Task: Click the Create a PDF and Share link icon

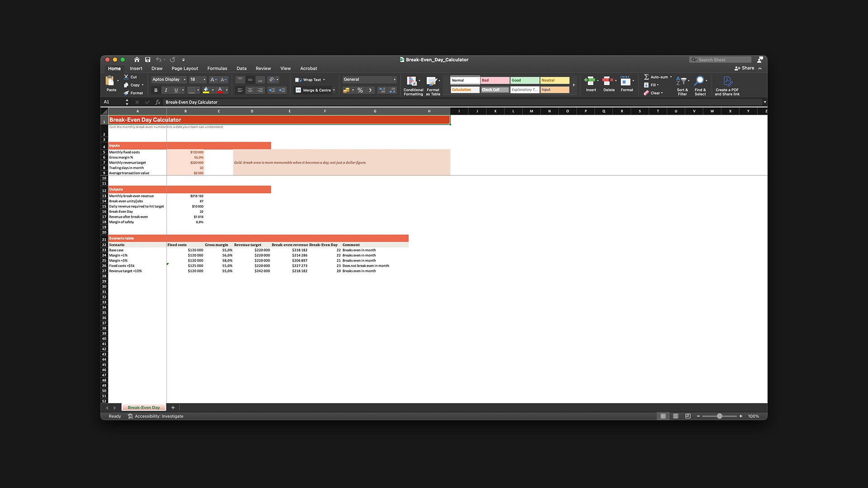Action: [x=727, y=81]
